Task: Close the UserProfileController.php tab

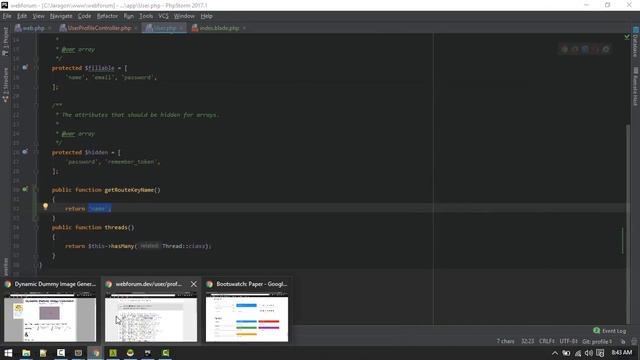Action: click(136, 28)
